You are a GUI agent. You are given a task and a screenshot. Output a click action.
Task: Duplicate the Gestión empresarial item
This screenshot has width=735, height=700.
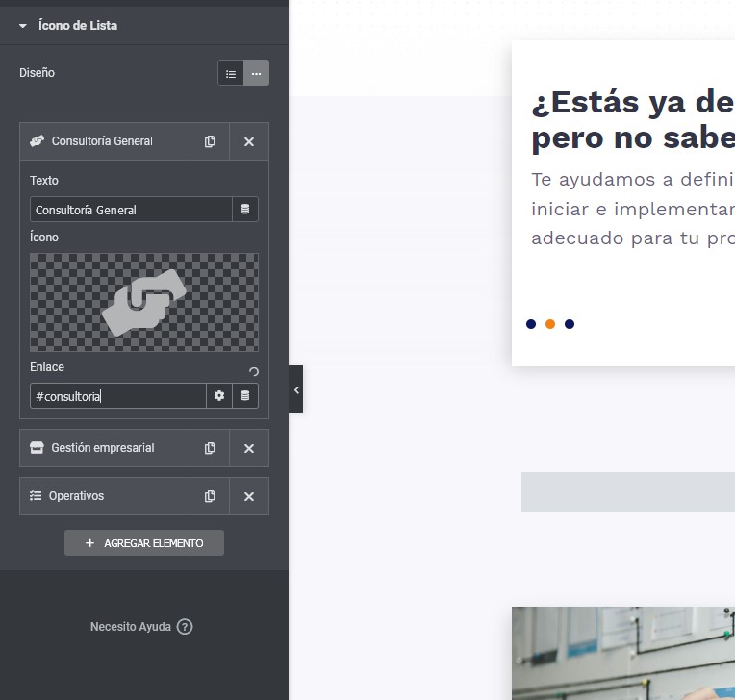tap(210, 448)
